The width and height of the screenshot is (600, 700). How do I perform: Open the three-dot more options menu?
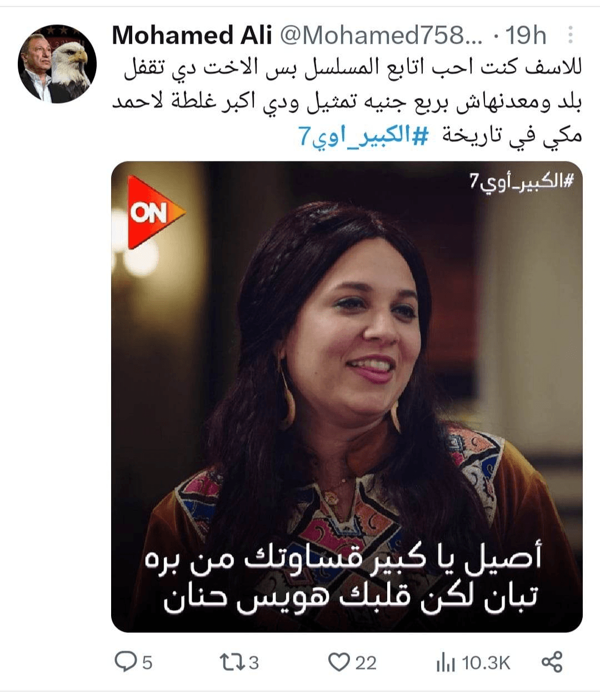pyautogui.click(x=570, y=36)
